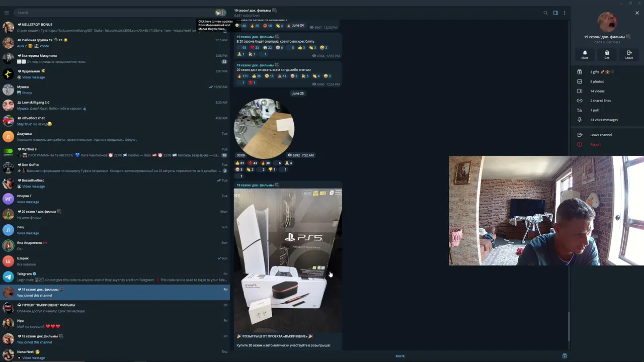Screen dimensions: 644x362
Task: Click the fire 111 reaction
Action: (243, 76)
